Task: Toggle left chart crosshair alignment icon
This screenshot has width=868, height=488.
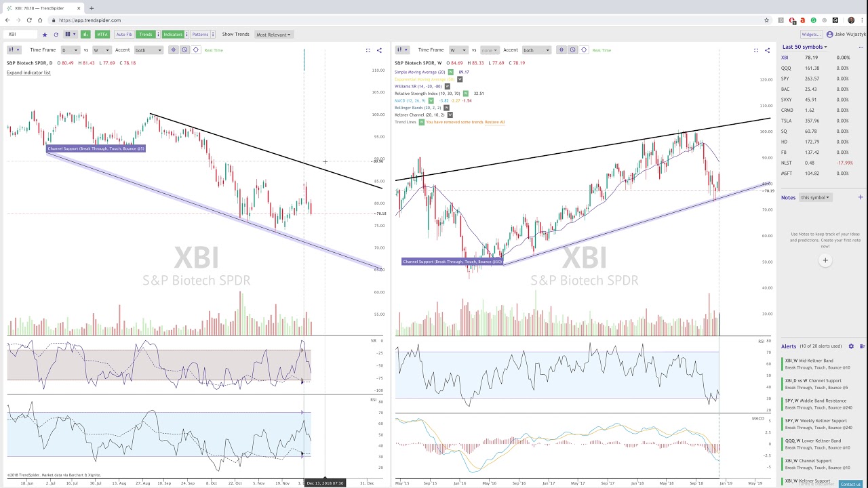Action: (174, 49)
